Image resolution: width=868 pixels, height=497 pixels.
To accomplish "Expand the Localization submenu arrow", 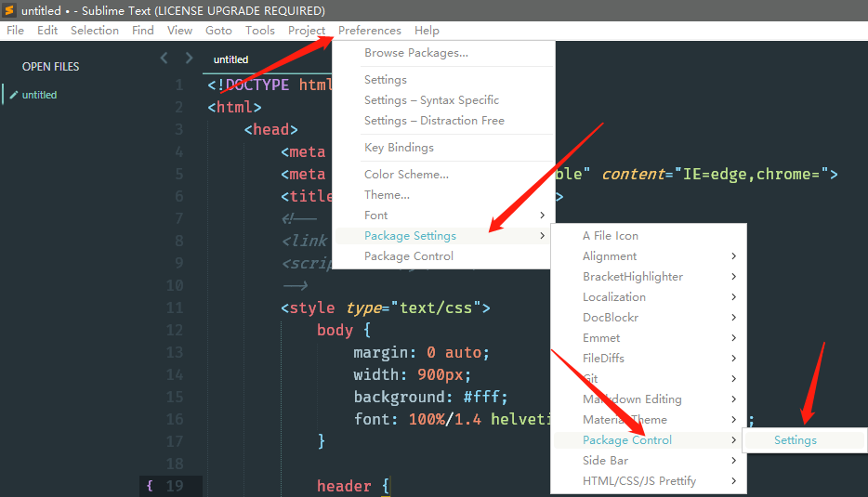I will [733, 297].
